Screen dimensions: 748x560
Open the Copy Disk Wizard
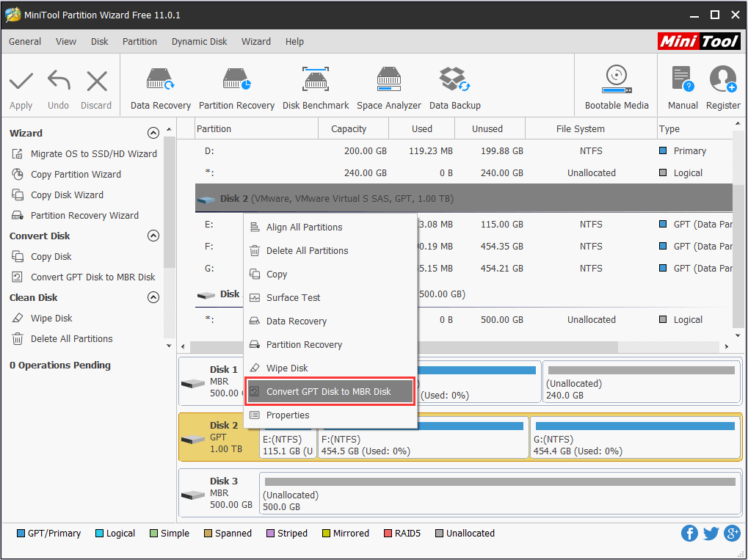(x=57, y=194)
